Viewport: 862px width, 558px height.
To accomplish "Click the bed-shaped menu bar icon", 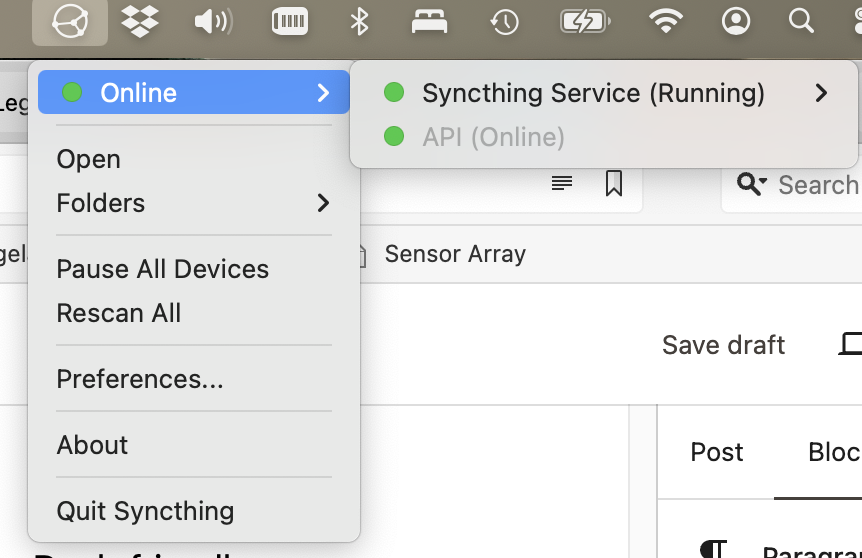I will (430, 22).
